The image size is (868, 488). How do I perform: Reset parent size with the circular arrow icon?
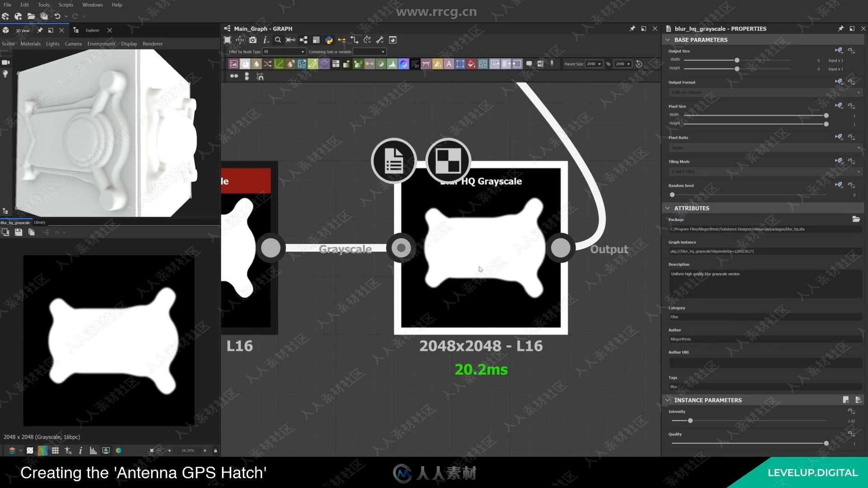(639, 64)
